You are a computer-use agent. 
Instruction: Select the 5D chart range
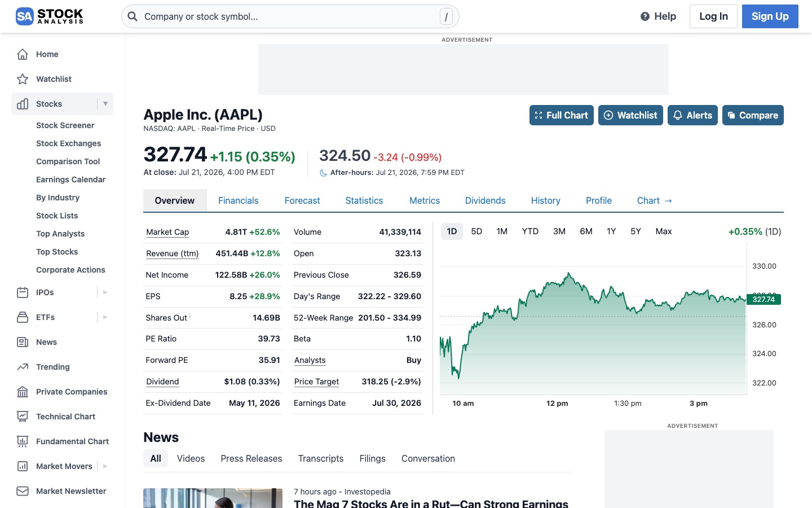pyautogui.click(x=476, y=231)
